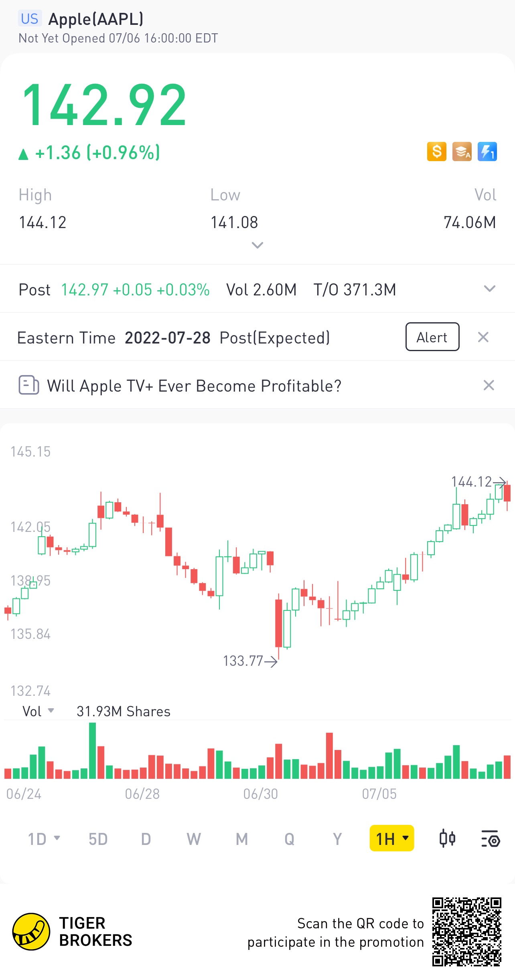515x980 pixels.
Task: Dismiss the earnings date banner
Action: 483,337
